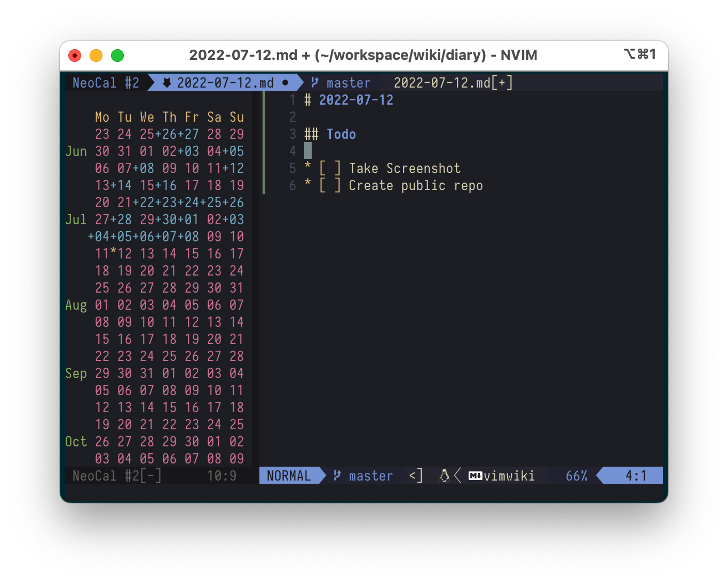Switch to the NeoCal #2 tab

(106, 83)
